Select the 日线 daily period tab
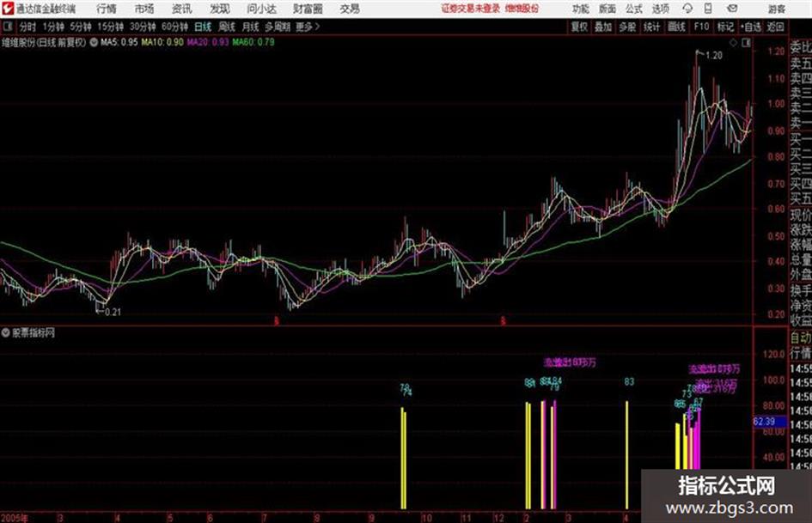This screenshot has height=523, width=812. coord(203,27)
